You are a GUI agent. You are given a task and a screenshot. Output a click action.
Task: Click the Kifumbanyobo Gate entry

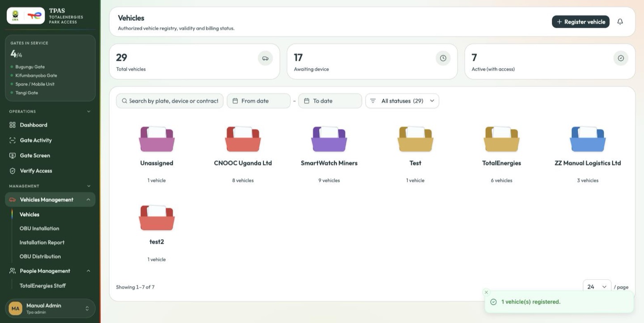(x=36, y=76)
